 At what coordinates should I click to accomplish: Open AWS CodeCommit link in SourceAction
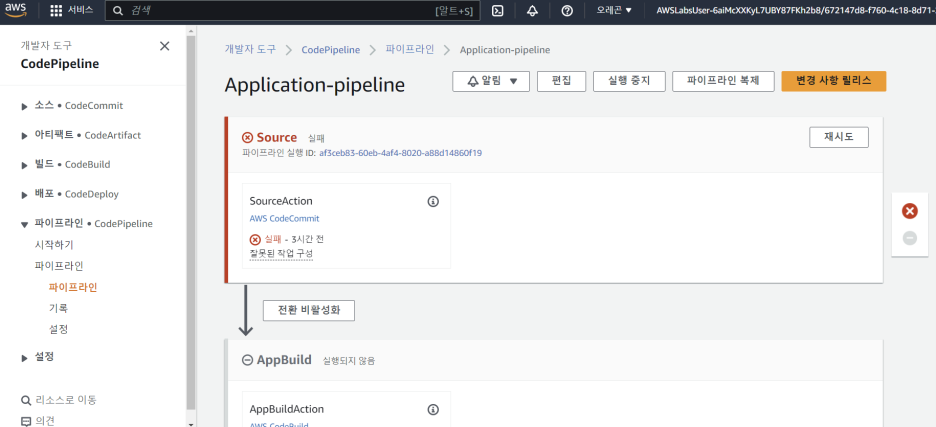[284, 219]
